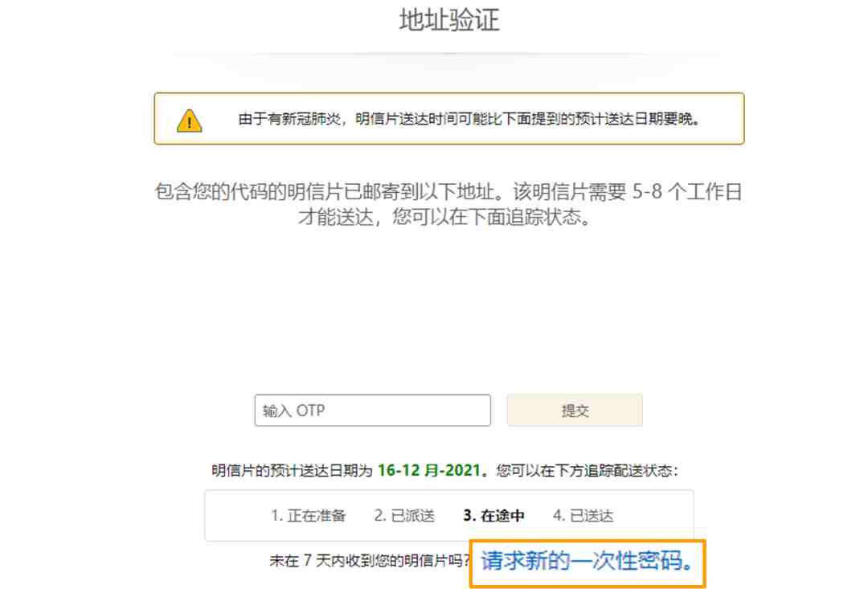Click the green date 16-12 月-2021

tap(429, 471)
